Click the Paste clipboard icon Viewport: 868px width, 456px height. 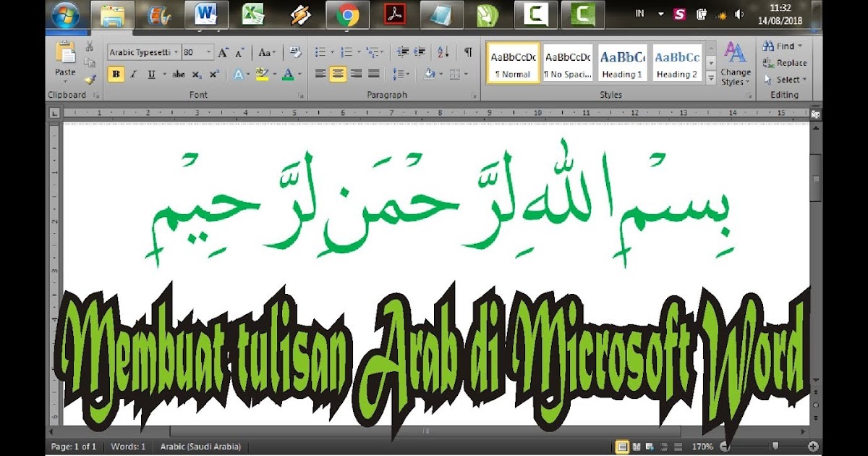coord(65,53)
